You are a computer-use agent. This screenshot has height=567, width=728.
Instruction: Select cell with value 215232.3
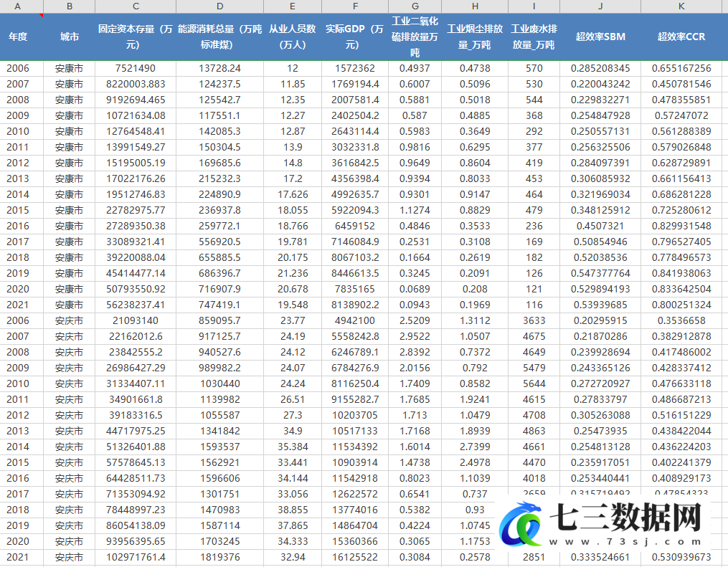[219, 178]
